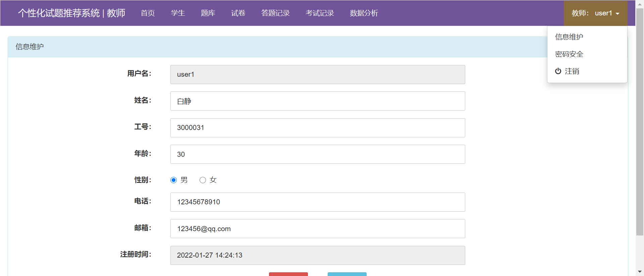644x276 pixels.
Task: Click the 电话 field with 12345678910
Action: point(318,202)
